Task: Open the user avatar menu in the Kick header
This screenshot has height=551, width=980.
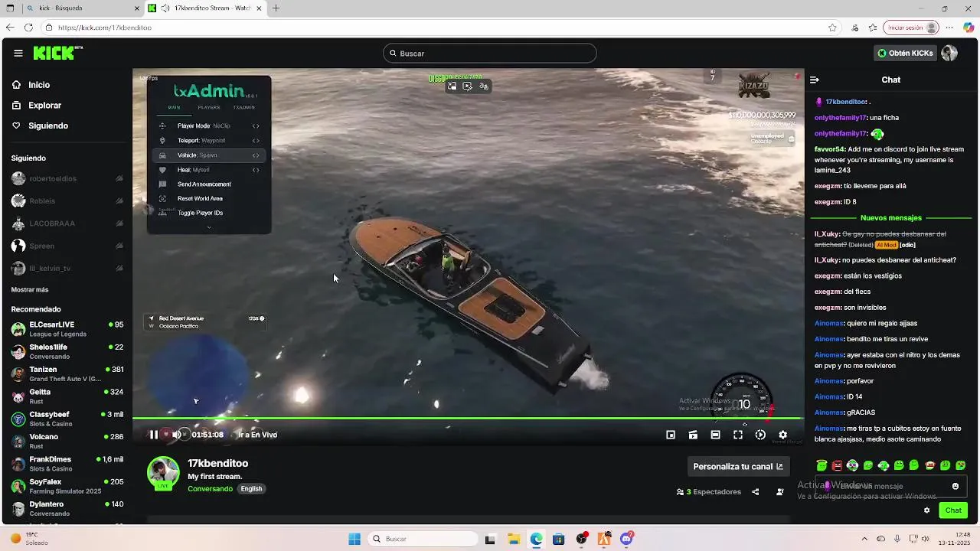Action: click(949, 53)
